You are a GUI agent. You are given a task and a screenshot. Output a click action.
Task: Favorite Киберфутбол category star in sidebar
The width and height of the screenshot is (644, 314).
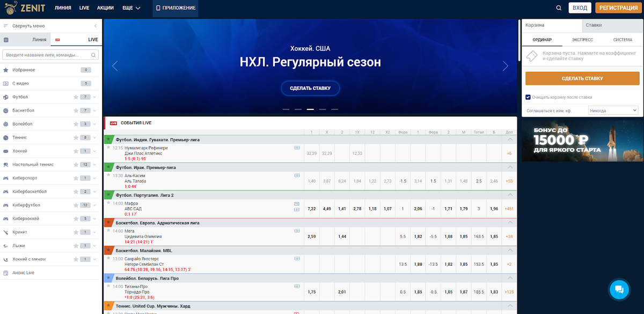coord(76,205)
